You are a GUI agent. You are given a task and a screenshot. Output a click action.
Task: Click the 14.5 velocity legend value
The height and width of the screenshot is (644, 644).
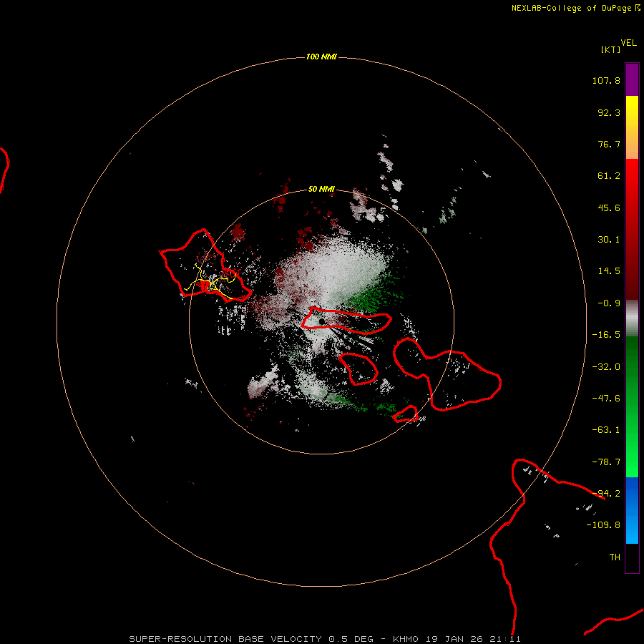(609, 271)
